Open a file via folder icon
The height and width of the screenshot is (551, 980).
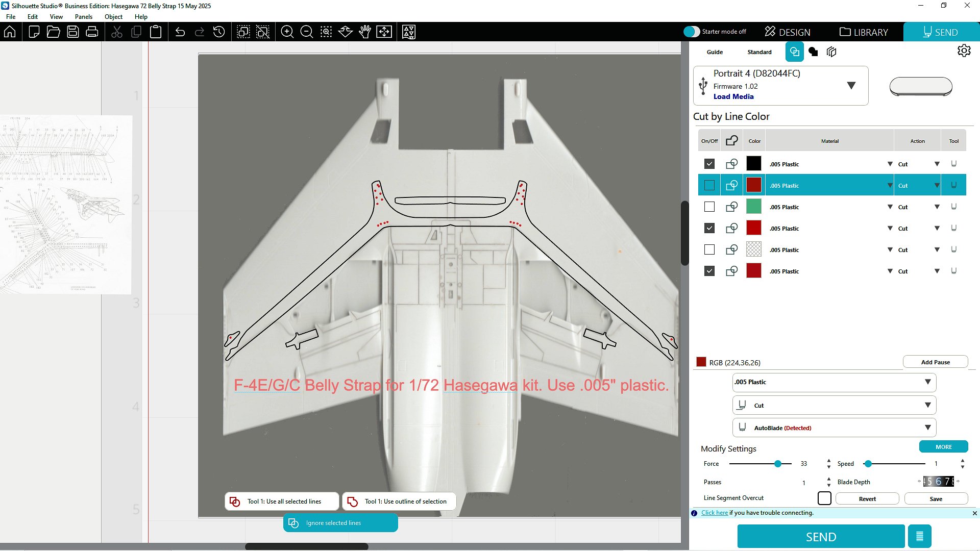(x=54, y=32)
